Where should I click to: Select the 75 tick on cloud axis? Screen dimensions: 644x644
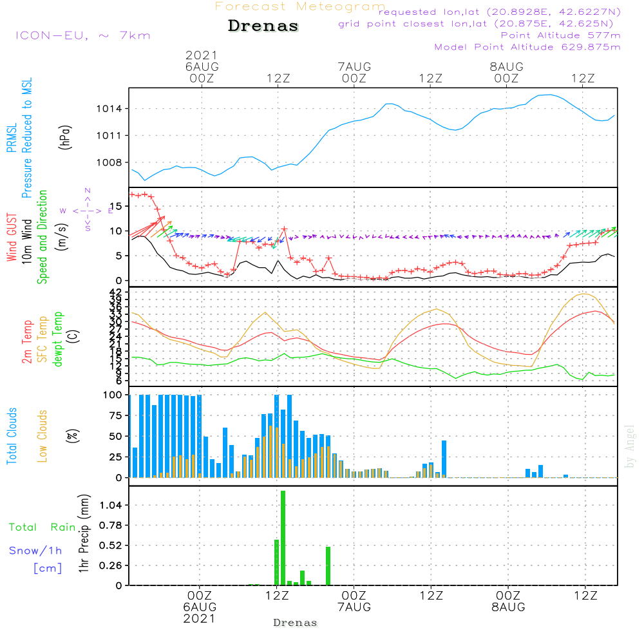[x=116, y=415]
